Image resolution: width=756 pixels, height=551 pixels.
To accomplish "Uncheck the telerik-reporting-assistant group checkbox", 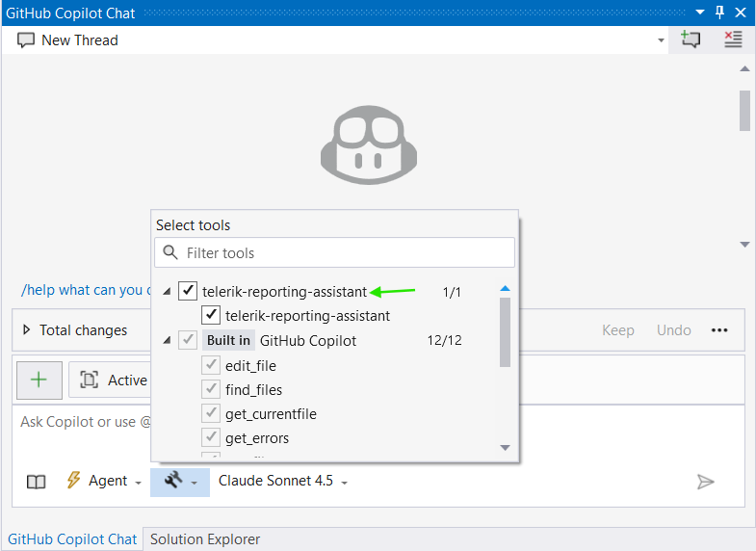I will 188,291.
